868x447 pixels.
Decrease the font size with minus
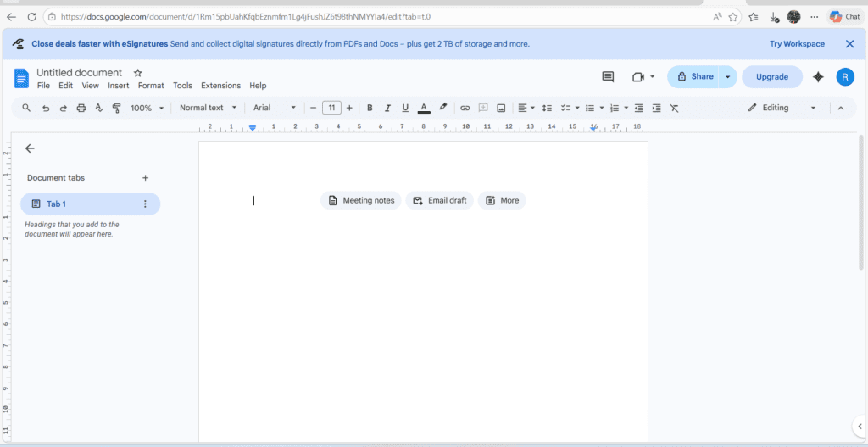click(x=314, y=108)
